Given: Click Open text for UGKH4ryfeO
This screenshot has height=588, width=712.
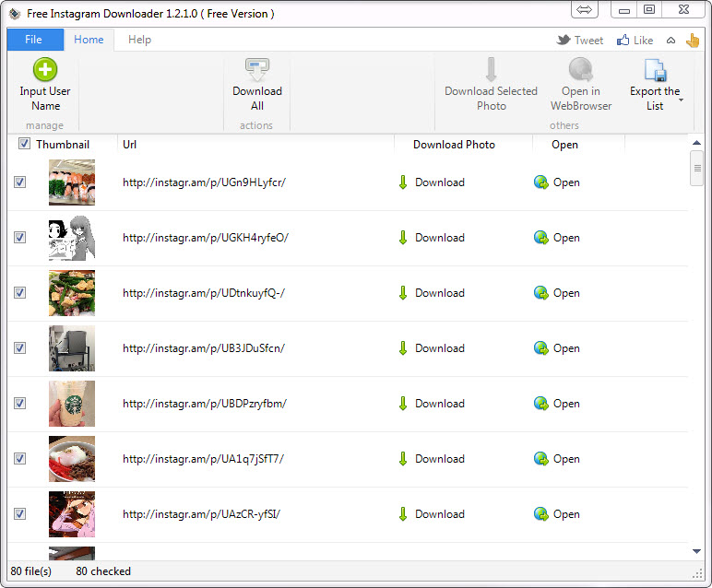Looking at the screenshot, I should click(566, 238).
